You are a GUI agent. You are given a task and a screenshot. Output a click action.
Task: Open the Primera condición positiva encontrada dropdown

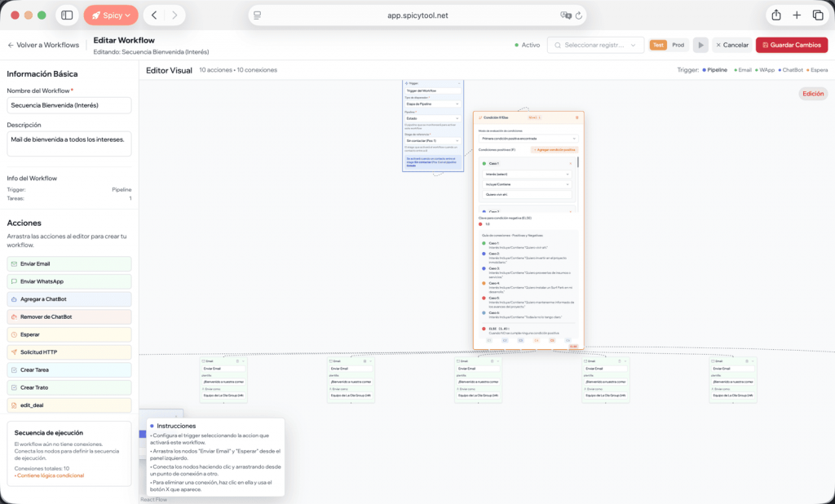click(528, 139)
